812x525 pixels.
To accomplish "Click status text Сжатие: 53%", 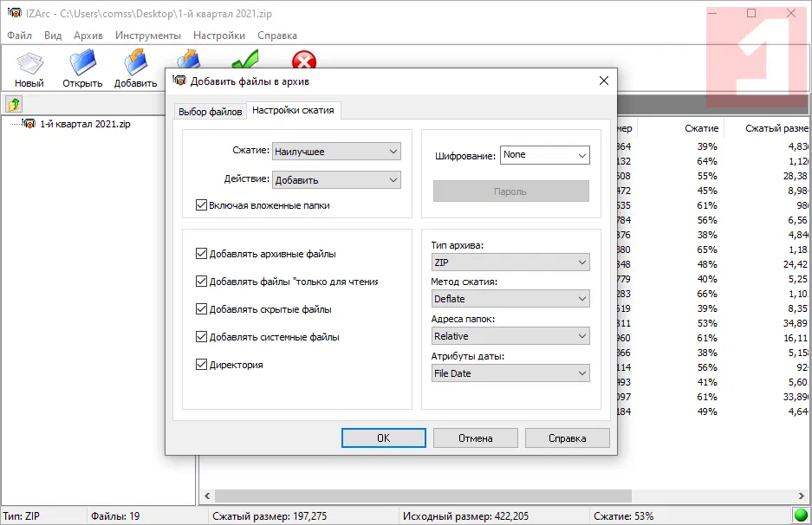I will click(623, 515).
